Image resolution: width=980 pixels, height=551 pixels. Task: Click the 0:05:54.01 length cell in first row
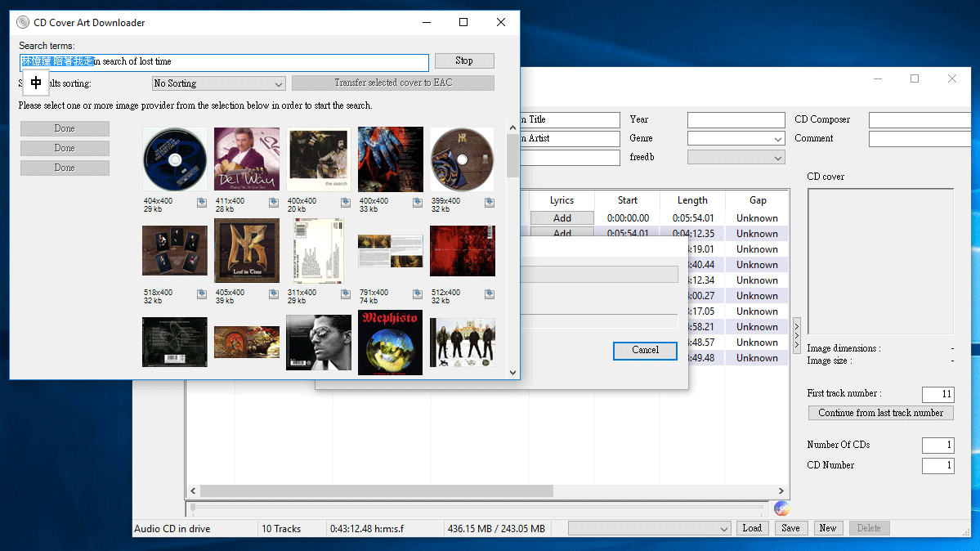[x=693, y=218]
